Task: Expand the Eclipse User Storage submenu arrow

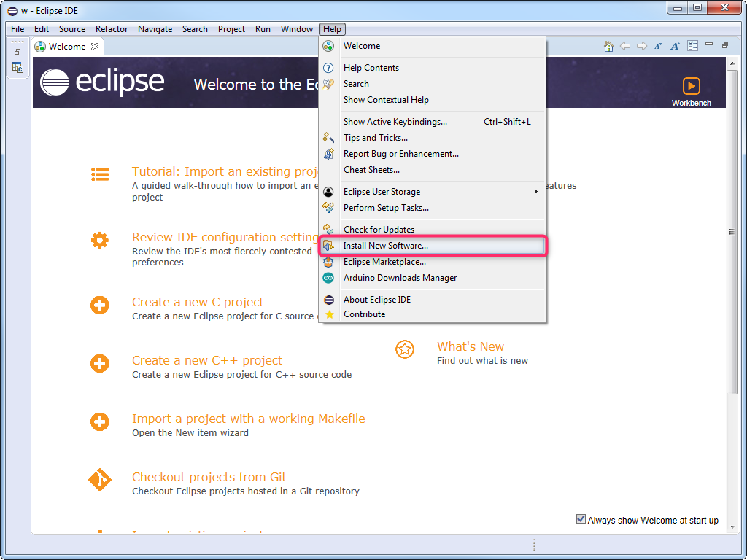Action: [x=535, y=192]
